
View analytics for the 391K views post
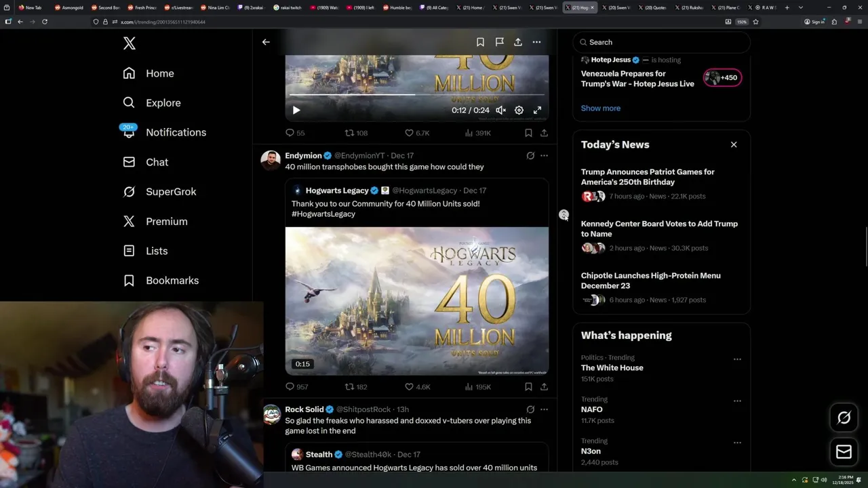click(x=478, y=133)
